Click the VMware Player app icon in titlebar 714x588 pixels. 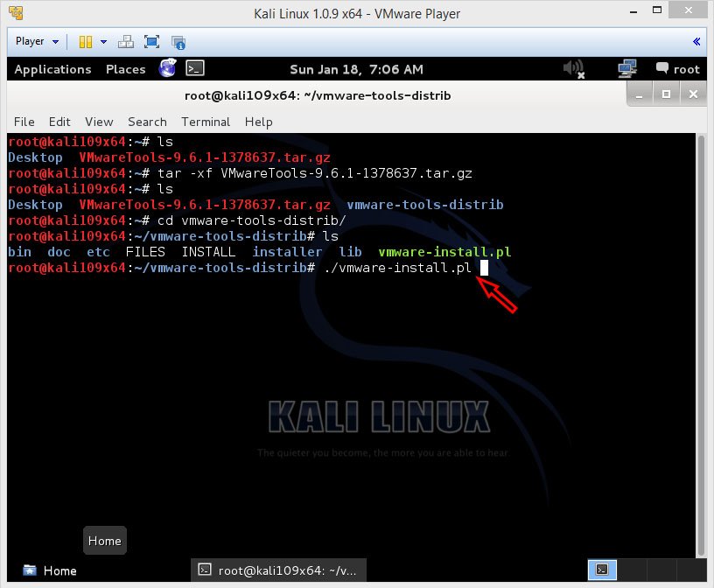pos(16,13)
